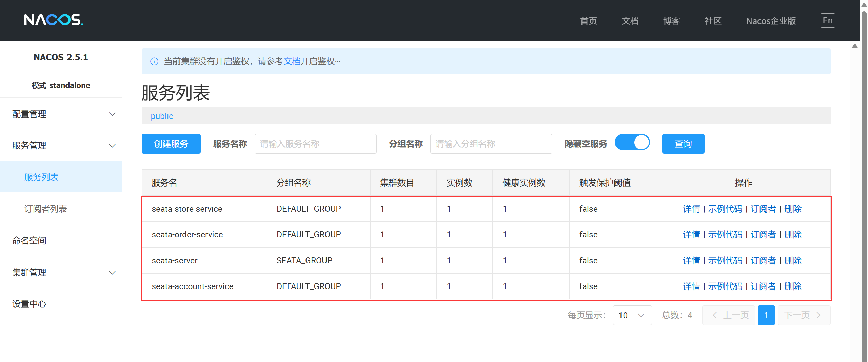The image size is (868, 362).
Task: Focus the 分组名称 input field
Action: [x=491, y=144]
